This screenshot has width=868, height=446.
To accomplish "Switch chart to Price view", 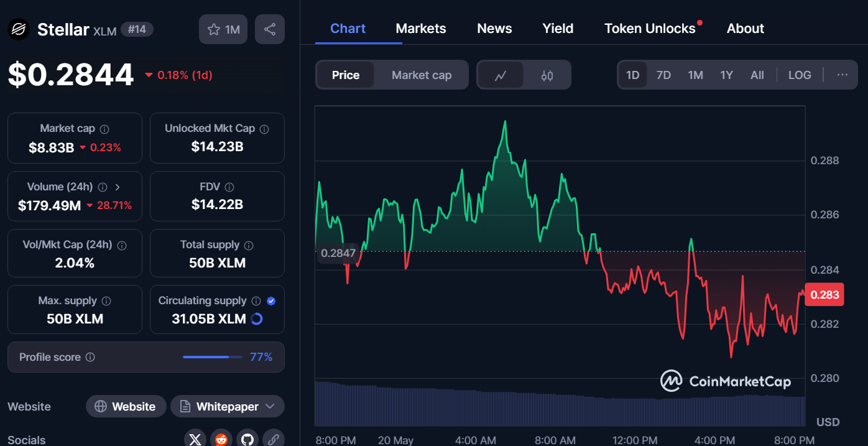I will point(346,75).
